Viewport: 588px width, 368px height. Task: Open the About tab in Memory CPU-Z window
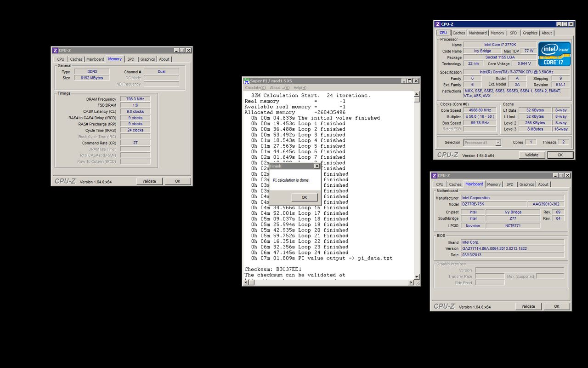click(x=164, y=59)
